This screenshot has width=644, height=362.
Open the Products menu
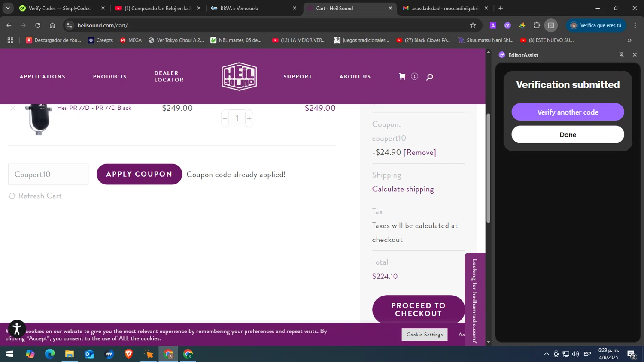click(x=110, y=77)
